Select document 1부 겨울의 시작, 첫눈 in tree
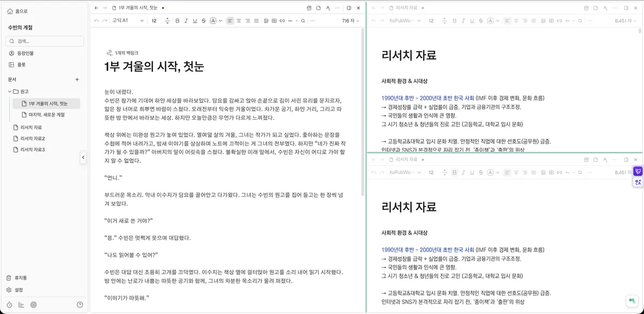 click(x=46, y=104)
